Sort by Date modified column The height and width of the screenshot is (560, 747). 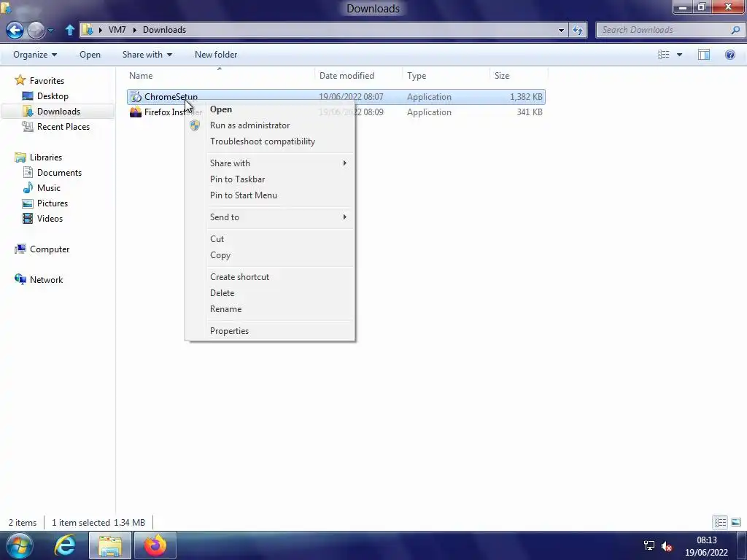pos(347,76)
